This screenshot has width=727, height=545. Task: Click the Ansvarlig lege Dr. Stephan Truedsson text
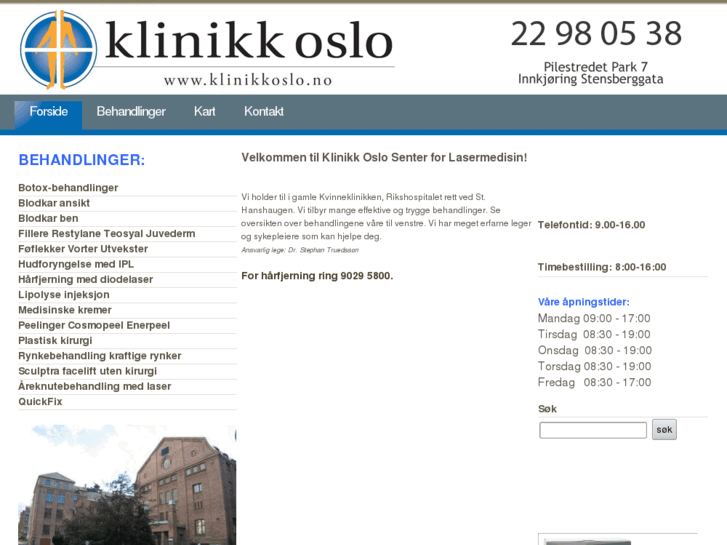click(300, 250)
